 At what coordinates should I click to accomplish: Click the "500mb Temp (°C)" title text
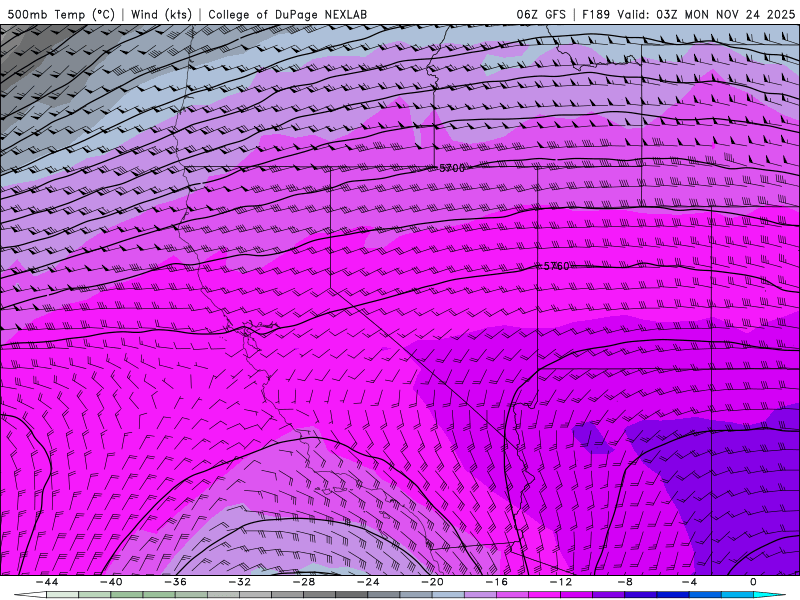tap(61, 14)
